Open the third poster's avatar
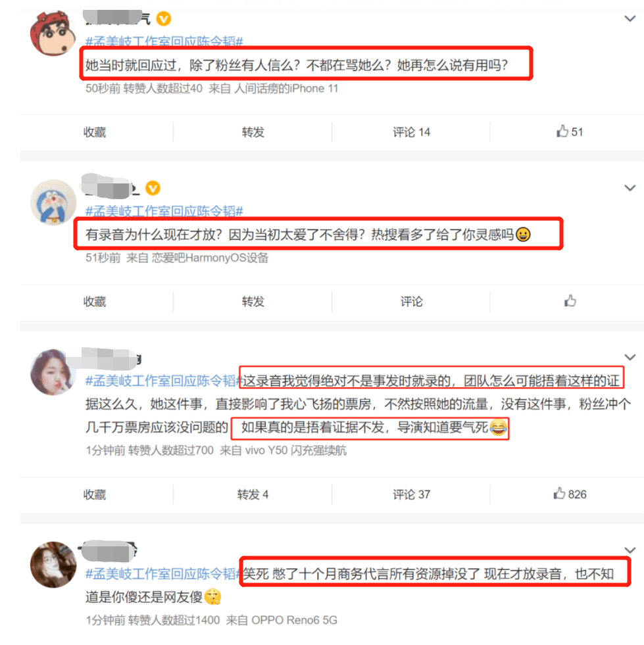This screenshot has height=645, width=644. point(53,372)
